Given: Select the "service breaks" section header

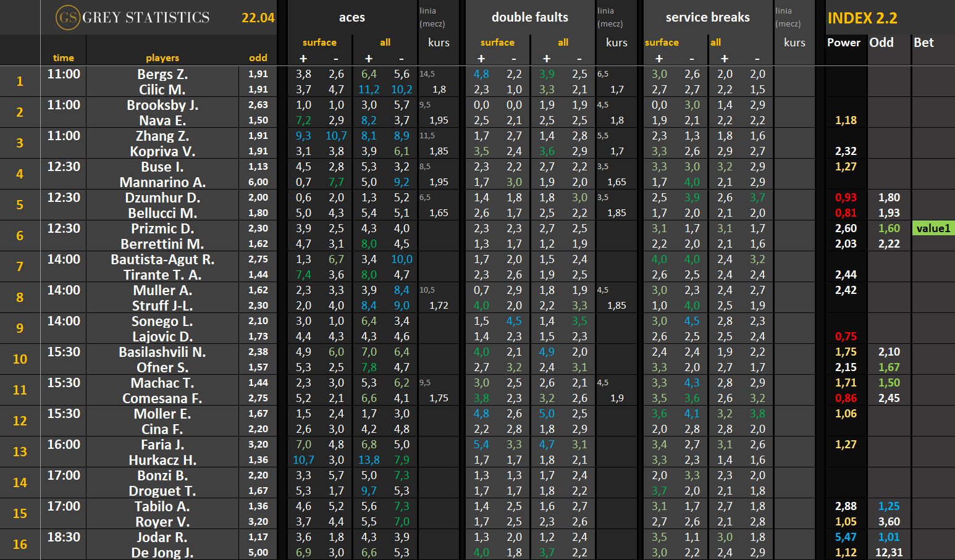Looking at the screenshot, I should pyautogui.click(x=707, y=18).
